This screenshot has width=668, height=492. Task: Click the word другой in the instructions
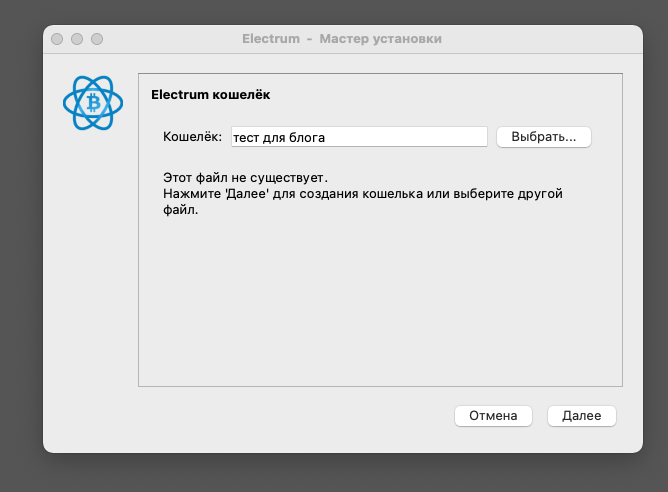(540, 194)
